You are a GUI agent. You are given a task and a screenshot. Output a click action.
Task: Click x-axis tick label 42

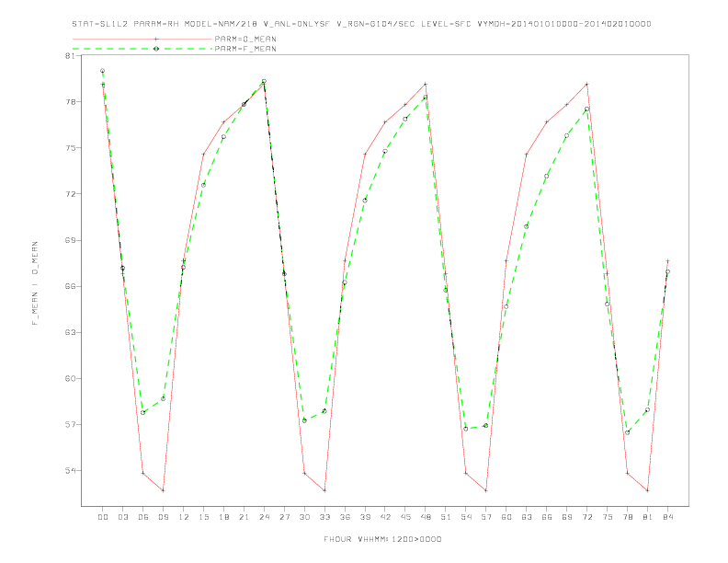pos(385,517)
